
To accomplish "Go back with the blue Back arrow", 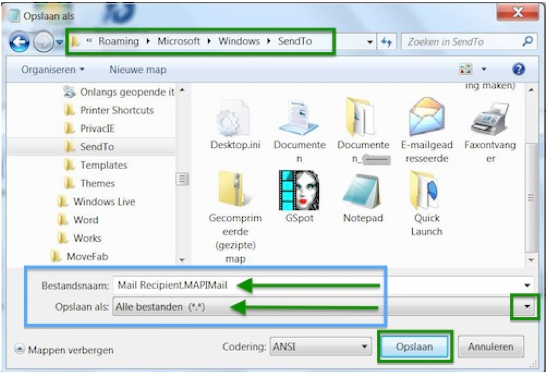I will pyautogui.click(x=19, y=42).
